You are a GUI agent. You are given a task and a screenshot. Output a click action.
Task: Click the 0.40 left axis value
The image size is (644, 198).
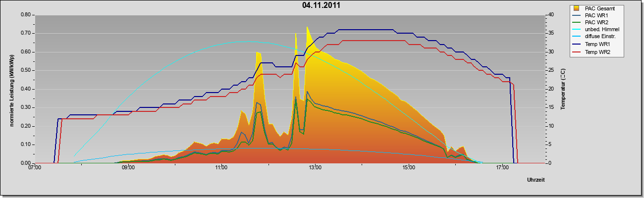[x=26, y=89]
